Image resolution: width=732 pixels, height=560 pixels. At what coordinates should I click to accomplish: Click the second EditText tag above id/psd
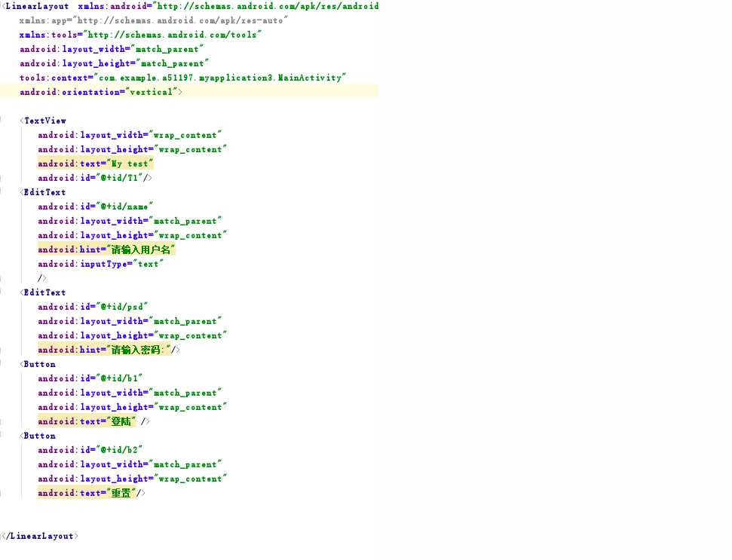click(x=44, y=293)
